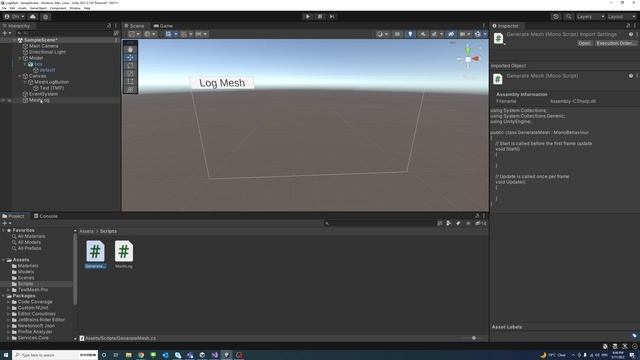The width and height of the screenshot is (640, 360).
Task: Open Undo History icon in top toolbar
Action: (556, 17)
